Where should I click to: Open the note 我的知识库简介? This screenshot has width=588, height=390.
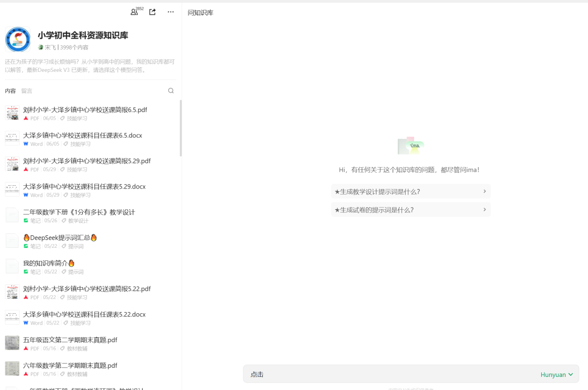point(47,263)
